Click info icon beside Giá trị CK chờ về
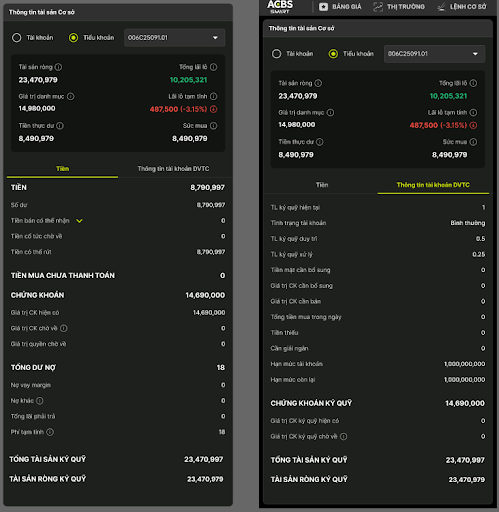The height and width of the screenshot is (512, 499). pos(64,328)
